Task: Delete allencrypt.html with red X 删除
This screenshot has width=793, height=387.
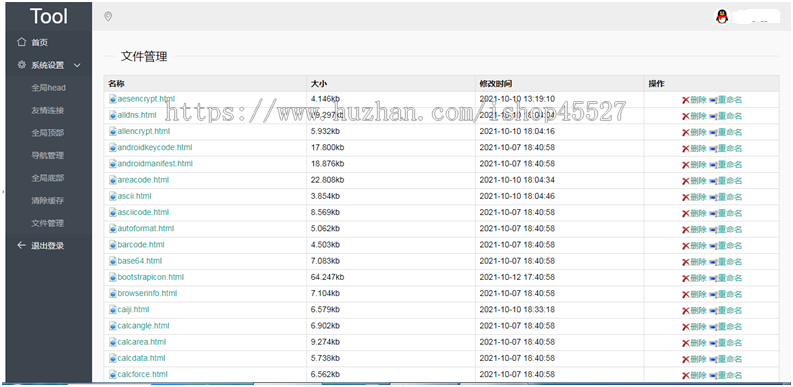Action: point(694,132)
